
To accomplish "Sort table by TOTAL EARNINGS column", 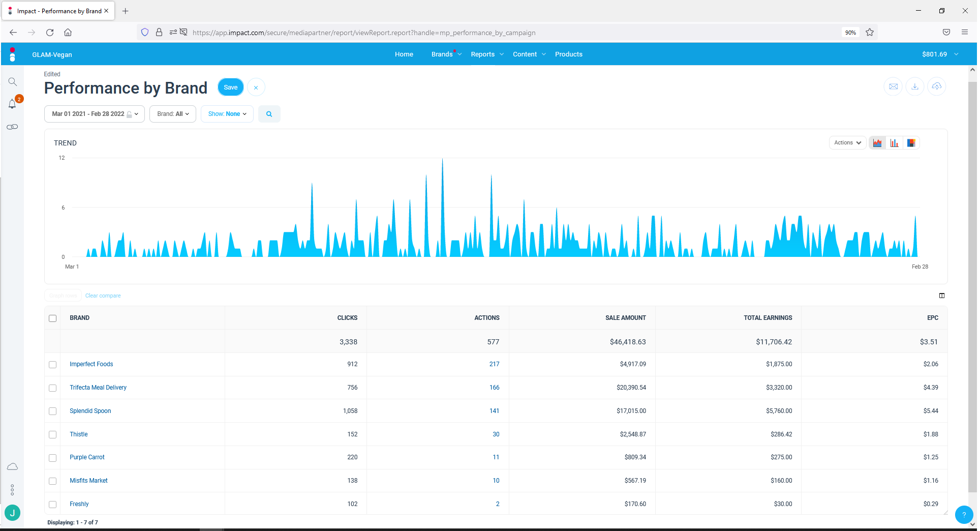I will coord(768,318).
